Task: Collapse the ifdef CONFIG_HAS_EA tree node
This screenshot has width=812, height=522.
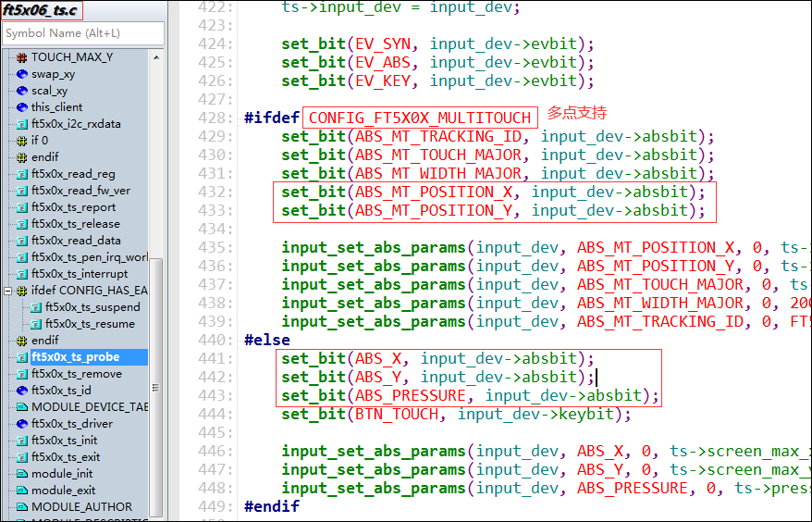Action: click(7, 291)
